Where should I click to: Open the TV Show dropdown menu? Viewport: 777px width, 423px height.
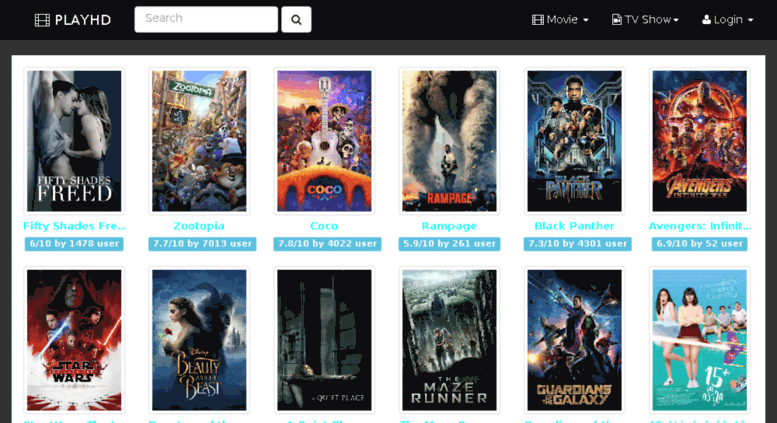click(x=645, y=20)
